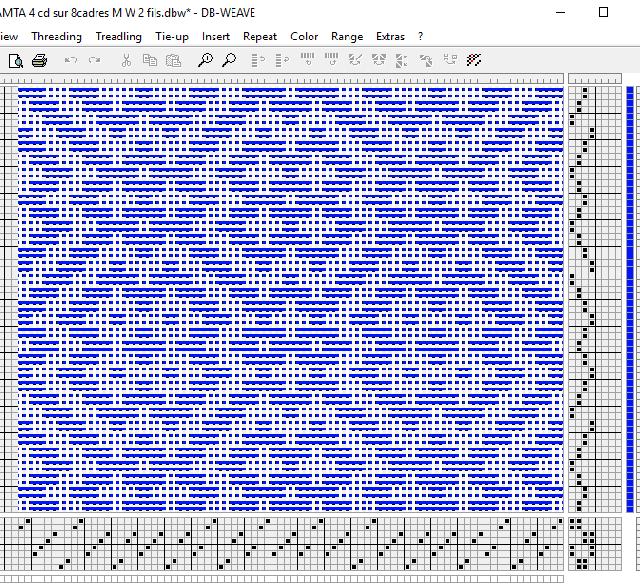Click the printer icon to print
The image size is (640, 585).
pyautogui.click(x=39, y=61)
